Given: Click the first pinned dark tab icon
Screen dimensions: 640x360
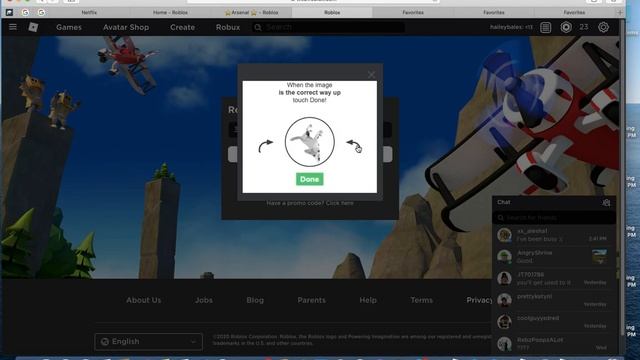Looking at the screenshot, I should 9,12.
